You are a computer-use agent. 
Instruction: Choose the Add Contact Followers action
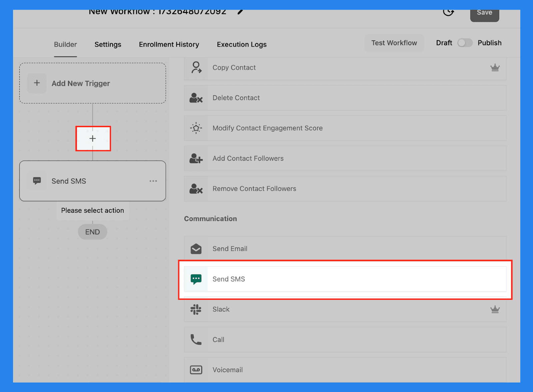(345, 159)
